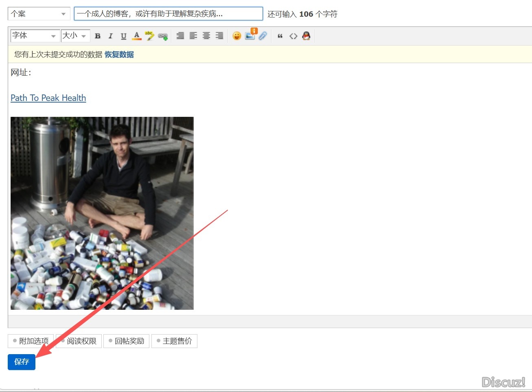This screenshot has width=532, height=392.
Task: Click the QQ penguin icon
Action: point(306,36)
